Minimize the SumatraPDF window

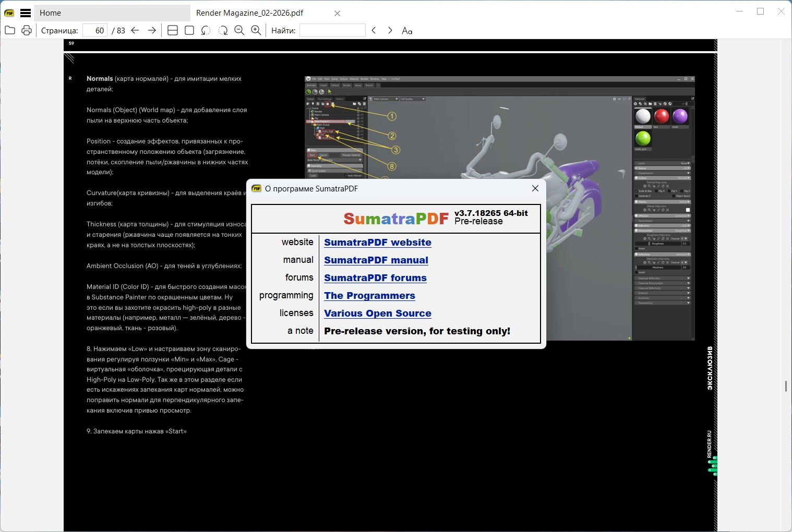[x=739, y=11]
